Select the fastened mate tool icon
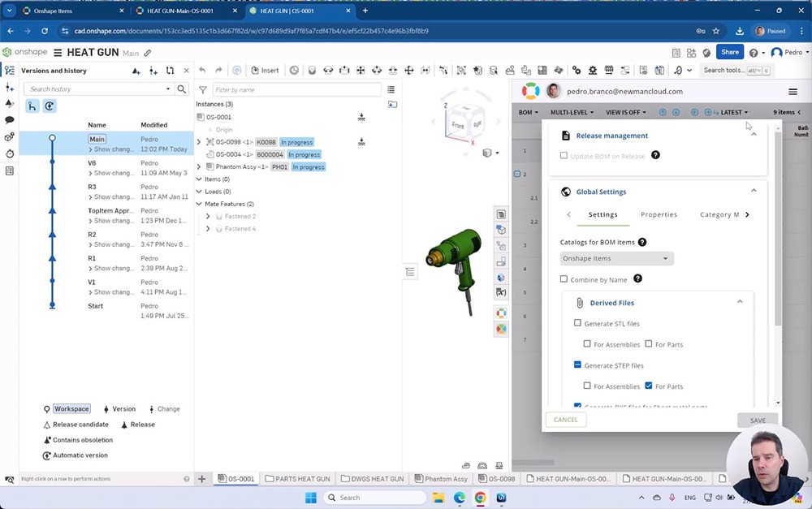 [x=312, y=71]
